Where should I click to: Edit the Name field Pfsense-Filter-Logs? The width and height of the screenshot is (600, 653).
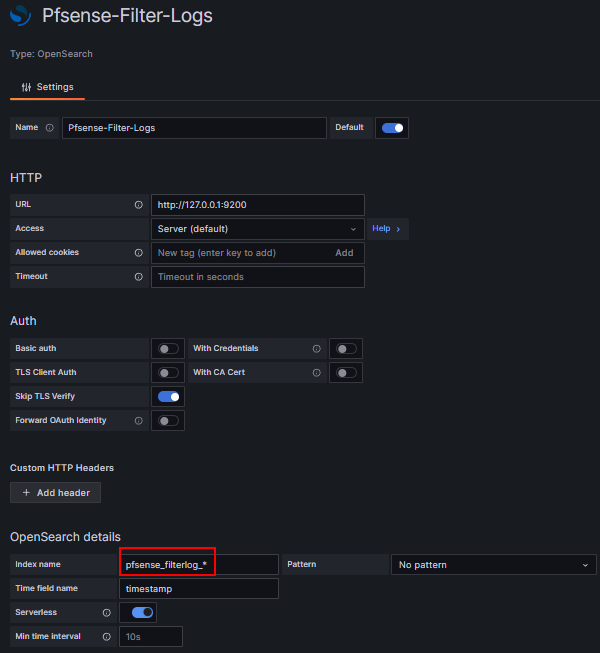(x=194, y=128)
